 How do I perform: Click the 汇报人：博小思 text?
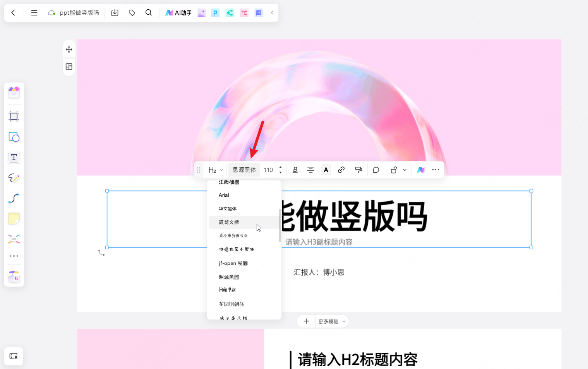(x=319, y=272)
